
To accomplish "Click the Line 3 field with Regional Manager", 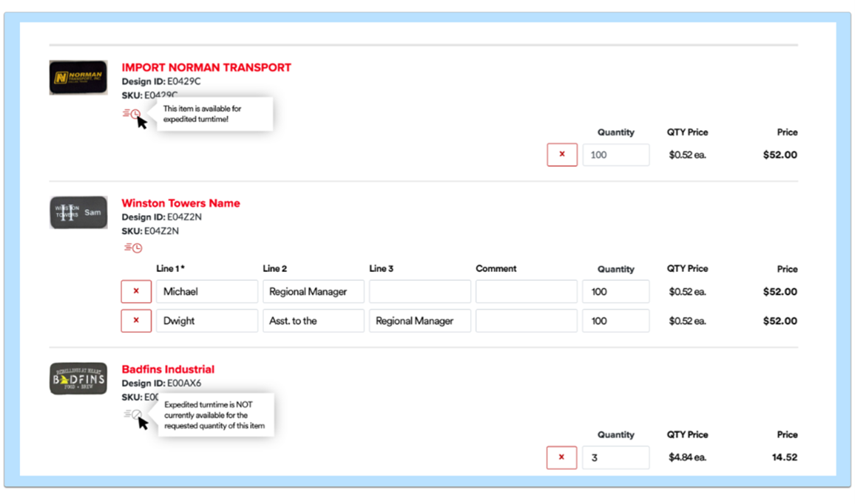I will (x=420, y=321).
